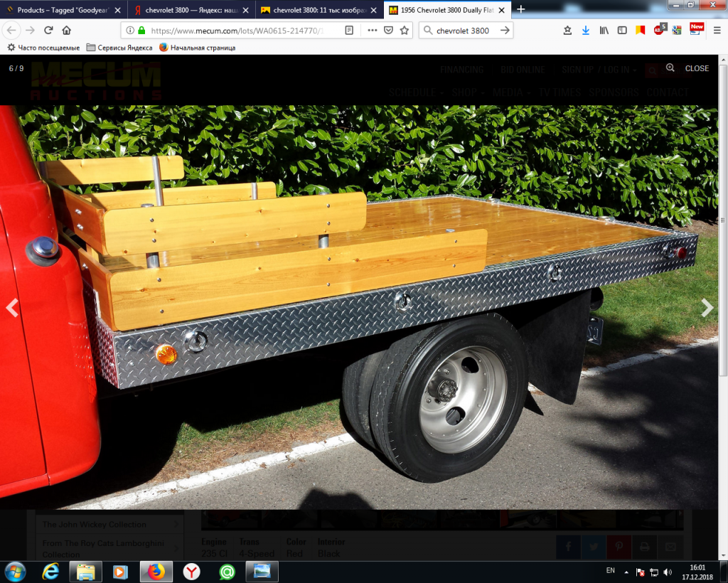Click the search bar containing 'chevrolet 3800'
728x583 pixels.
[x=462, y=31]
